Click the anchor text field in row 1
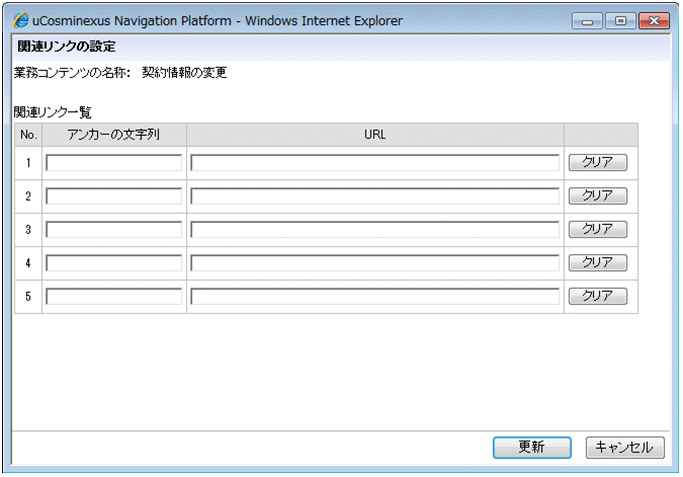The image size is (683, 477). 114,162
